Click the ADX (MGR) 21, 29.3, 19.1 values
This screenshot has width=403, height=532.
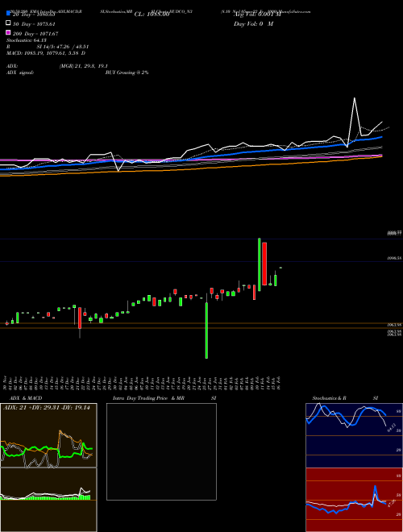pyautogui.click(x=83, y=66)
